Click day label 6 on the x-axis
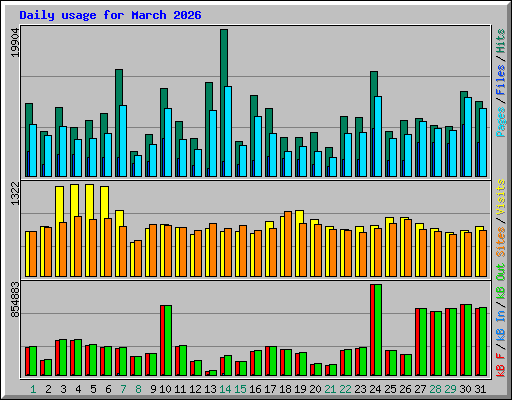This screenshot has width=512, height=400. tap(108, 389)
